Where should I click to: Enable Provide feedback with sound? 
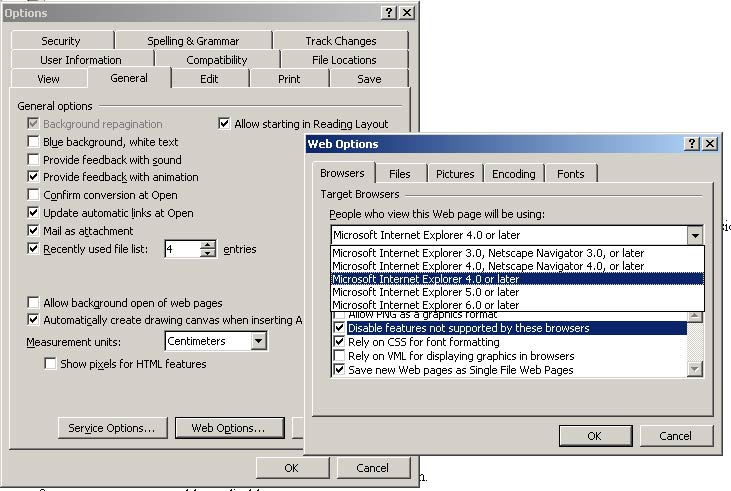click(x=34, y=160)
